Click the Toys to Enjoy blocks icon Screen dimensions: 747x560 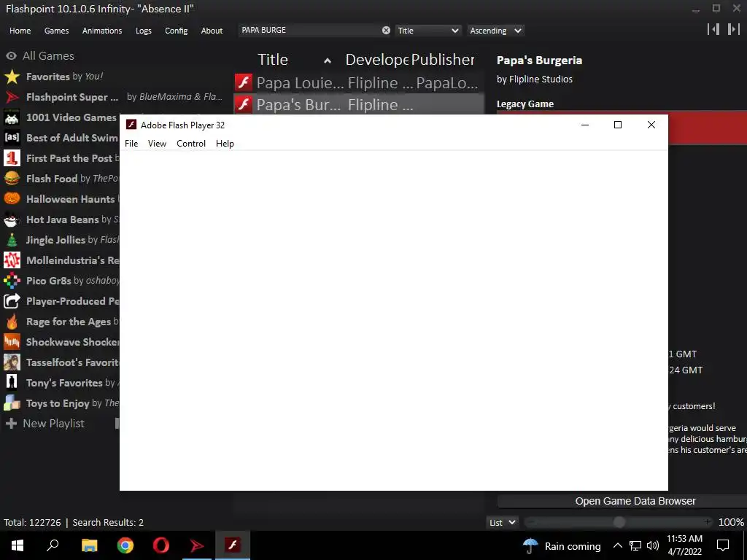click(x=12, y=403)
